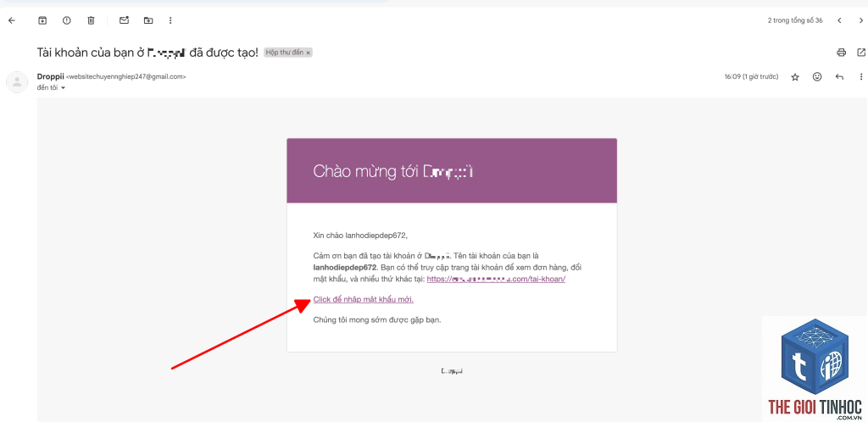
Task: Click sender address websitechuyennghiep247@gmail.com
Action: tap(126, 77)
